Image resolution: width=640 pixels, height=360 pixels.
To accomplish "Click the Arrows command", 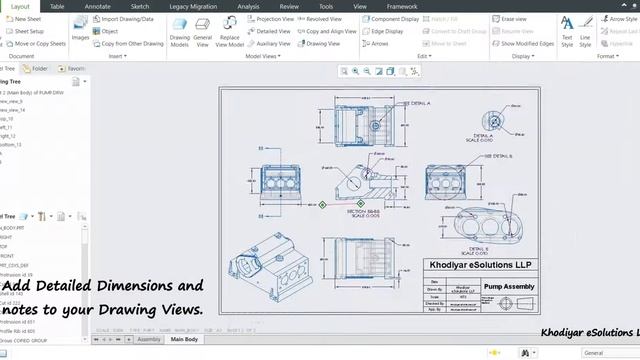I will coord(375,43).
